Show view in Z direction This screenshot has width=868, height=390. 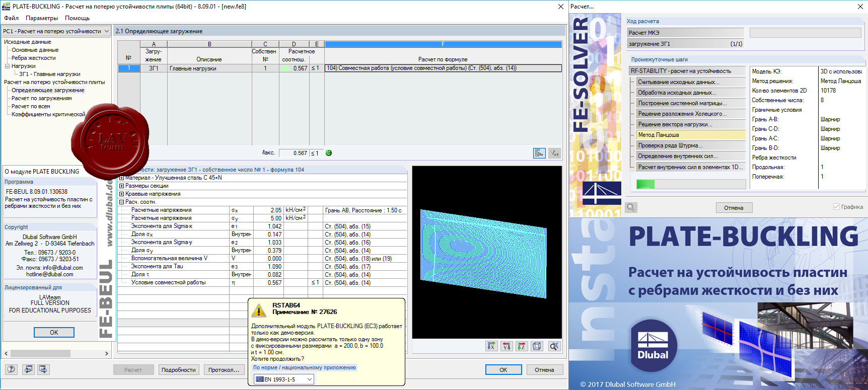(x=522, y=346)
